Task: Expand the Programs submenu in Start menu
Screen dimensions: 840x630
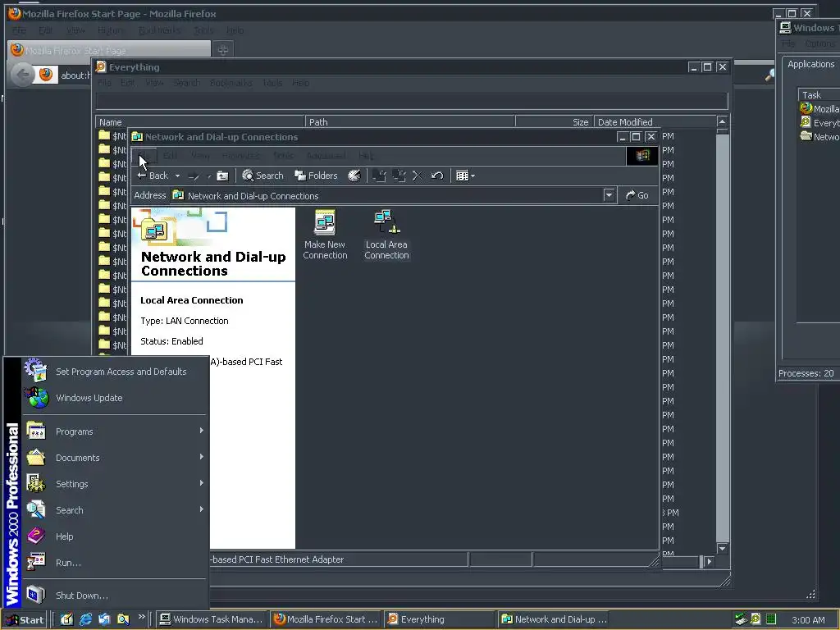Action: (x=114, y=431)
